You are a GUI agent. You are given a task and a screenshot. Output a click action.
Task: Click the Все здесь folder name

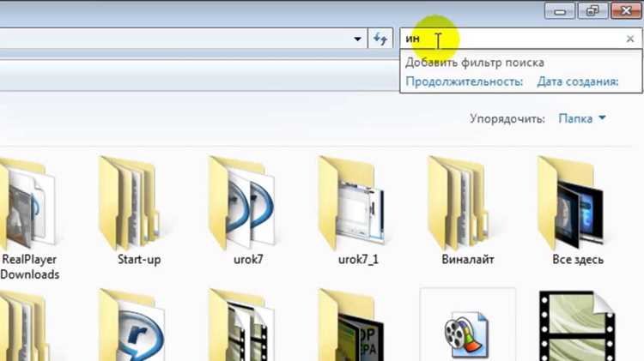click(x=578, y=260)
